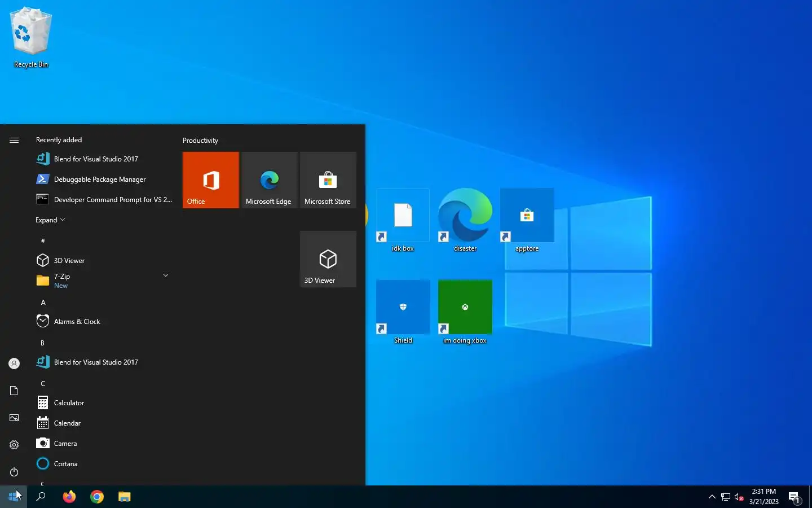Launch Alarms & Clock
The height and width of the screenshot is (508, 812).
[103, 322]
